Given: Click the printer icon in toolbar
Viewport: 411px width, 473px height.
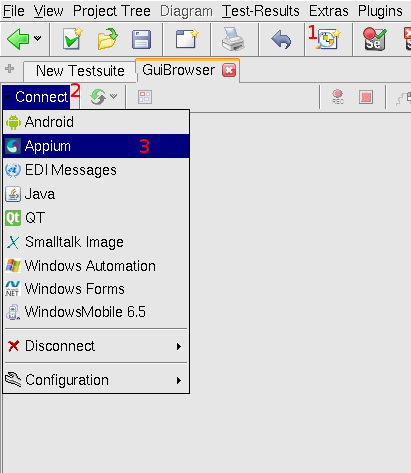Looking at the screenshot, I should 233,39.
